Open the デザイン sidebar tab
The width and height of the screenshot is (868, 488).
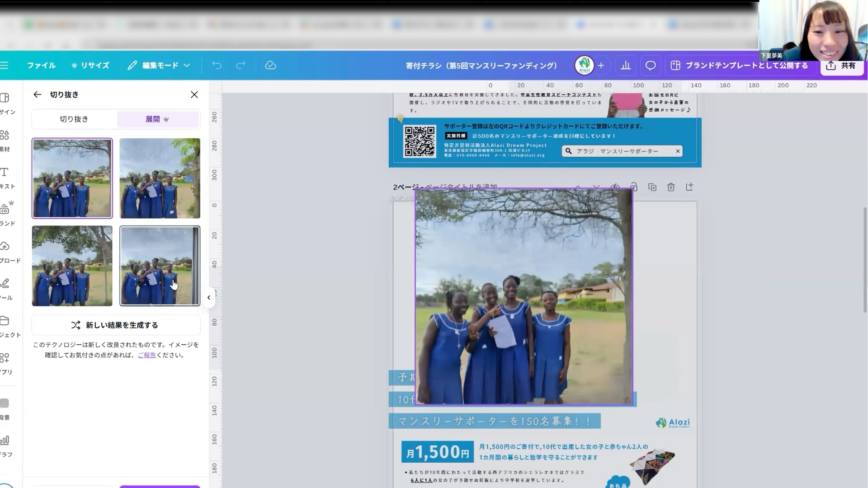7,104
